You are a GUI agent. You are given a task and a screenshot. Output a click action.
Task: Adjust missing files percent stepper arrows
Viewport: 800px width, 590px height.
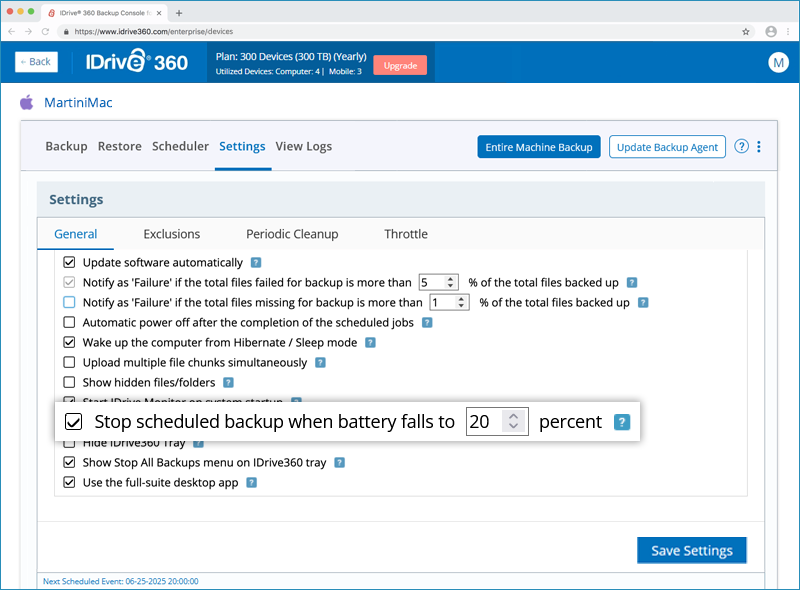coord(461,302)
